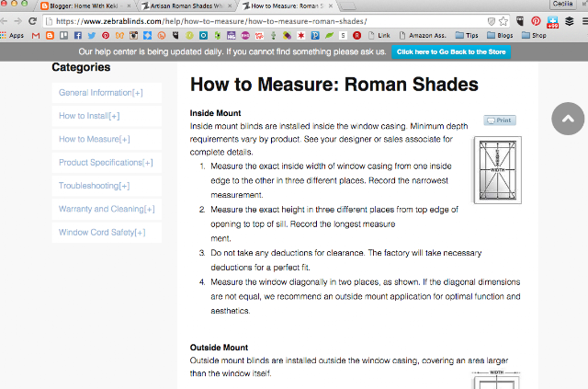Screen dimensions: 588x389
Task: Click the Pinterest extension icon in toolbar
Action: click(536, 21)
